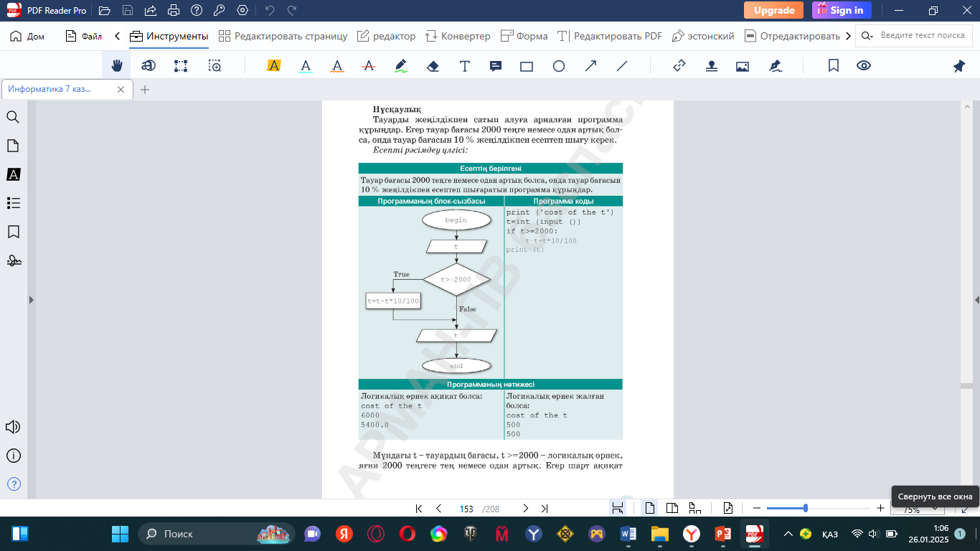Select the Text box tool

click(465, 66)
